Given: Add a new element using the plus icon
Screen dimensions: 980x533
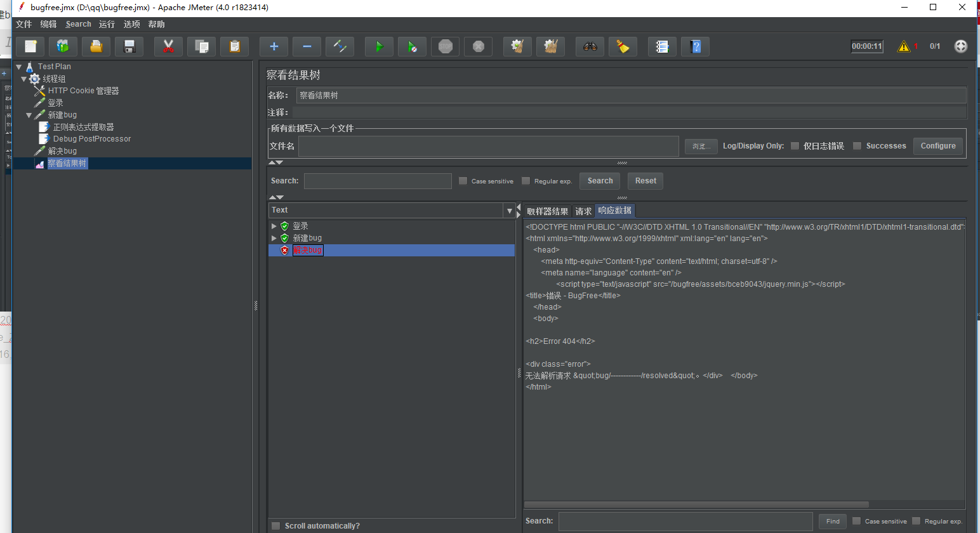Looking at the screenshot, I should tap(274, 46).
